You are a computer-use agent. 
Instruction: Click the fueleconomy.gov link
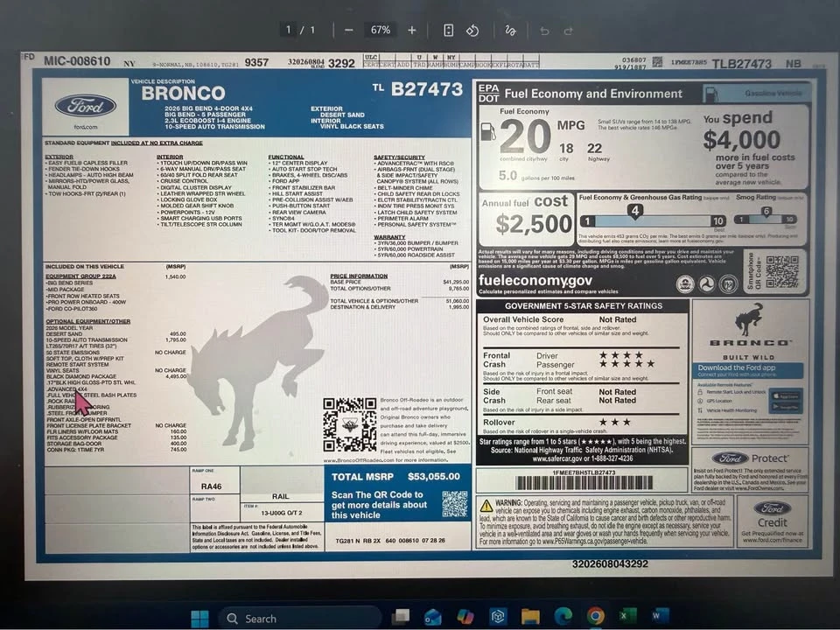535,280
